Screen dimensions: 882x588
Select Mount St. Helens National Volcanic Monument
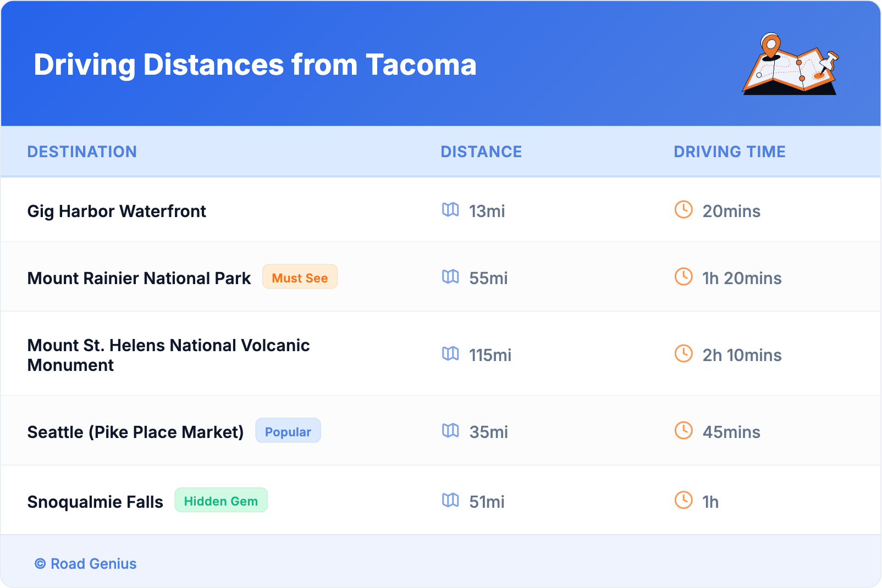click(168, 355)
